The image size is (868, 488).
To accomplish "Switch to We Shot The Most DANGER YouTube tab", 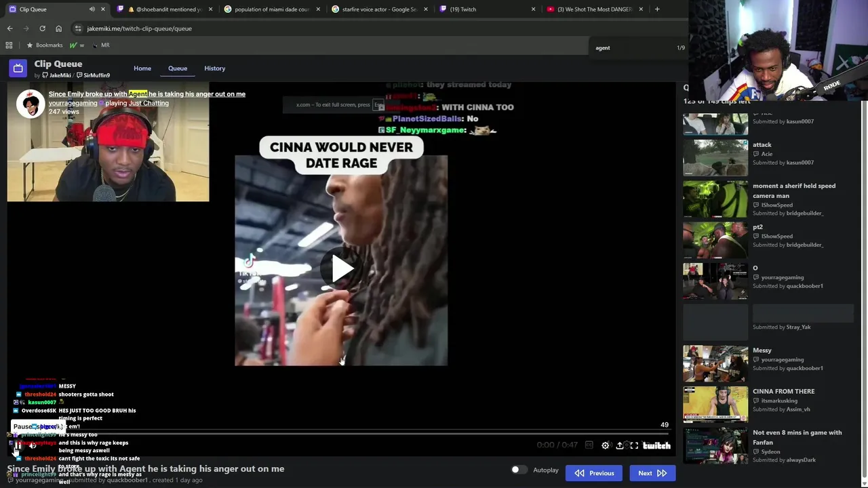I will (594, 9).
